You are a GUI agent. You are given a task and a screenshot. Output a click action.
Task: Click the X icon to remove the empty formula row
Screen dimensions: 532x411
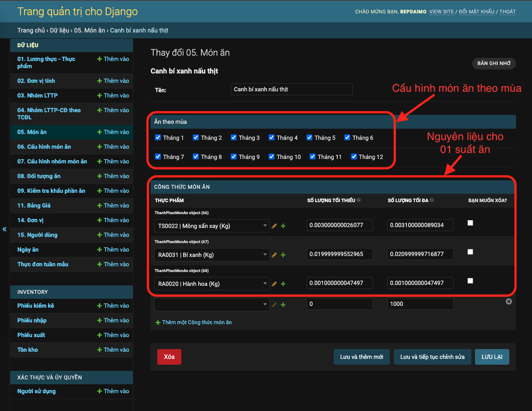tap(509, 301)
